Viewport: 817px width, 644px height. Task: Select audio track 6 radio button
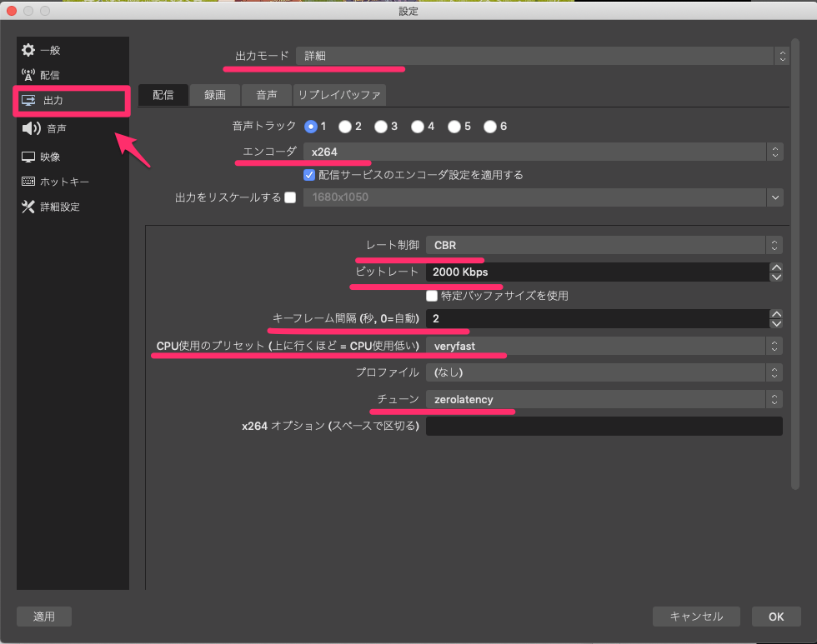(x=490, y=127)
